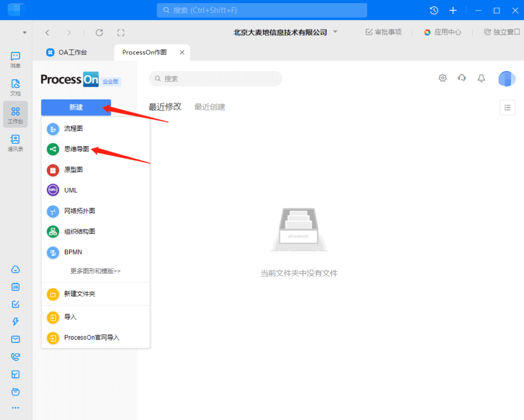The height and width of the screenshot is (420, 524).
Task: Open 应用中心 in top bar
Action: 443,32
